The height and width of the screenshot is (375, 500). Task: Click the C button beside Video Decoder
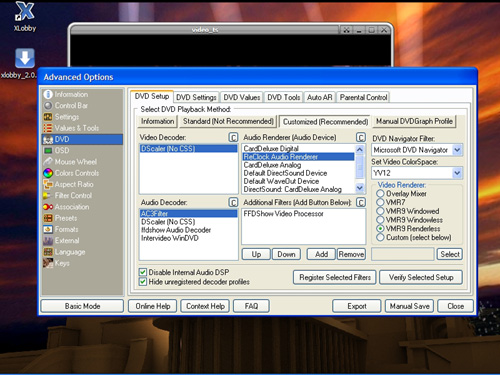coord(233,137)
